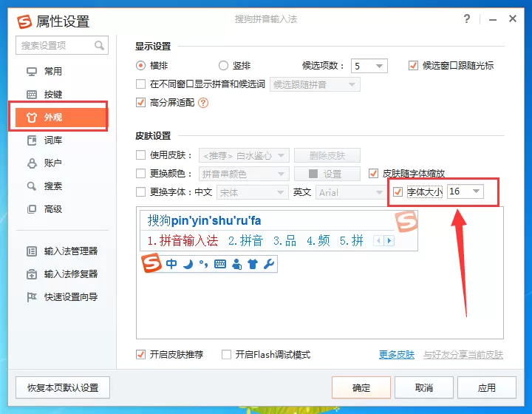The image size is (532, 414).
Task: Click the monitor icon beside 常用
Action: pos(32,72)
